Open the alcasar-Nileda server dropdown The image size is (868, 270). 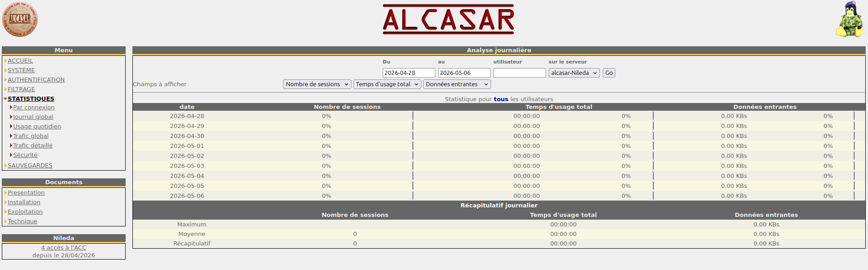(574, 73)
